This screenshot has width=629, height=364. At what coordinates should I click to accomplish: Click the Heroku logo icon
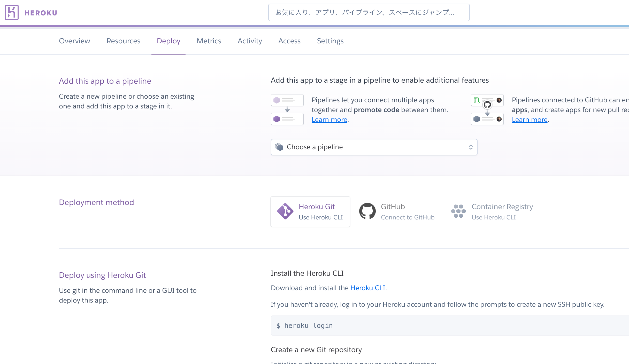[12, 12]
